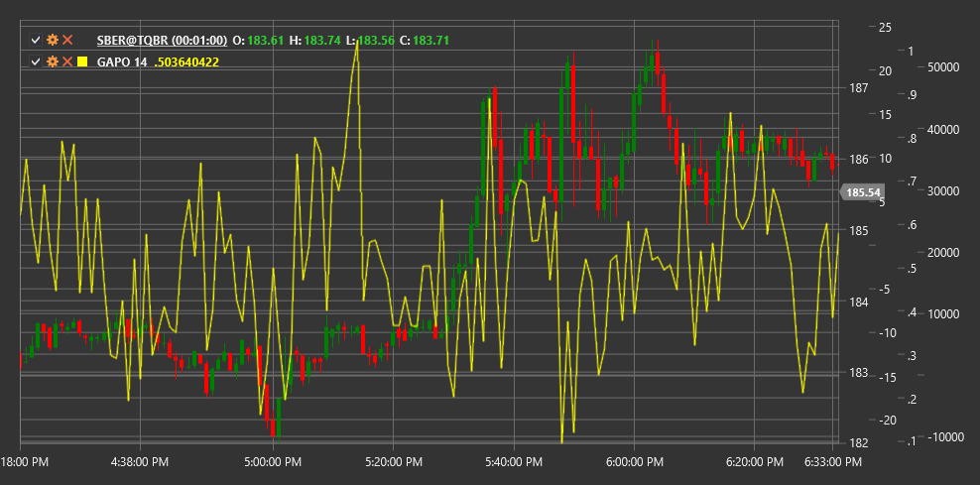Click the low price value 183.56
The image size is (980, 485).
pos(377,40)
